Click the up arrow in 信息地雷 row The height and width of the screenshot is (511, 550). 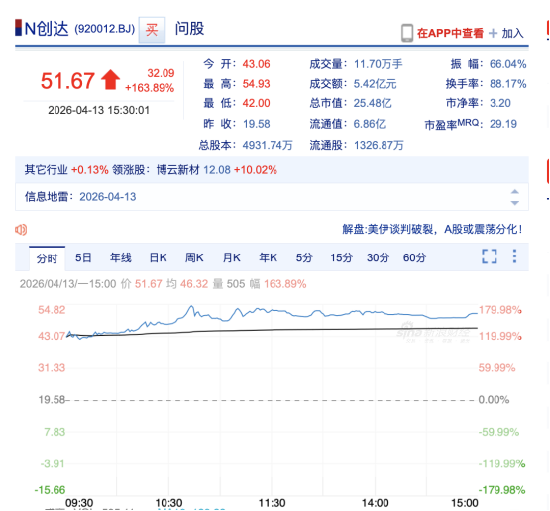point(515,191)
